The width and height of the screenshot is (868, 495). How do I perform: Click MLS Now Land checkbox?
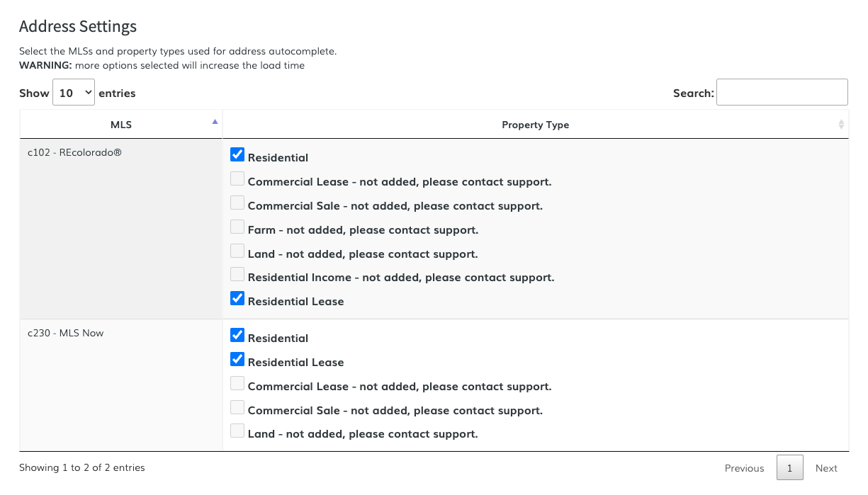237,431
